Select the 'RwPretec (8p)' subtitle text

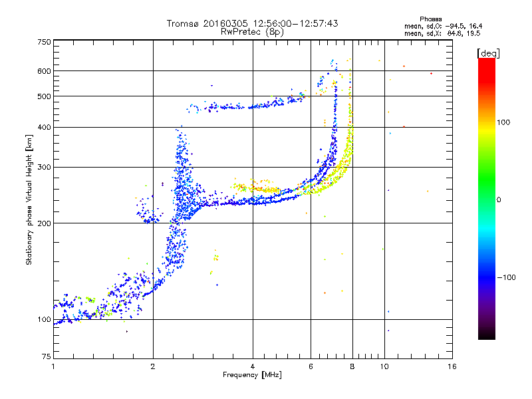pos(252,32)
